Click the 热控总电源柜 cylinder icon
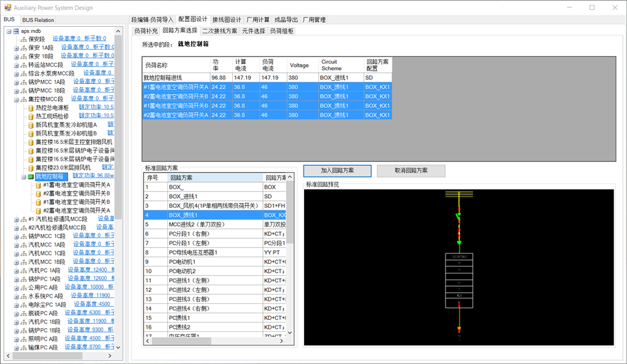This screenshot has height=364, width=627. 31,108
